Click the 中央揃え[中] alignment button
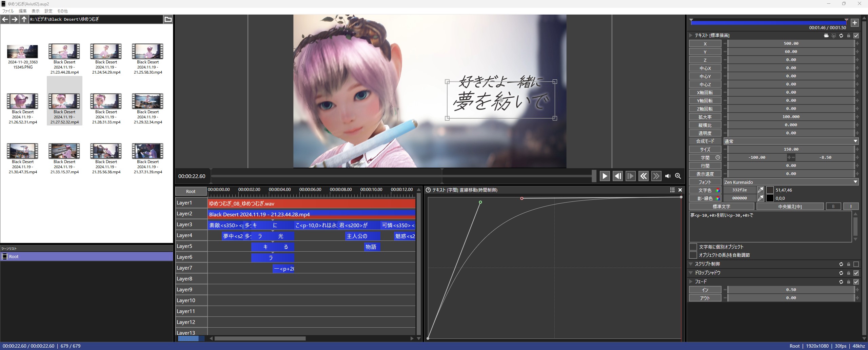This screenshot has height=350, width=868. point(790,207)
